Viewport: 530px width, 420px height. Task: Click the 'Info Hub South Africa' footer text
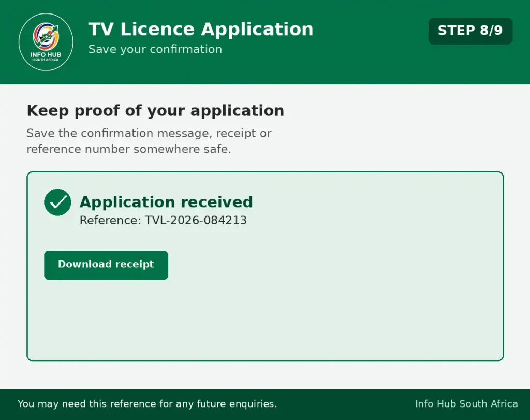click(x=466, y=404)
